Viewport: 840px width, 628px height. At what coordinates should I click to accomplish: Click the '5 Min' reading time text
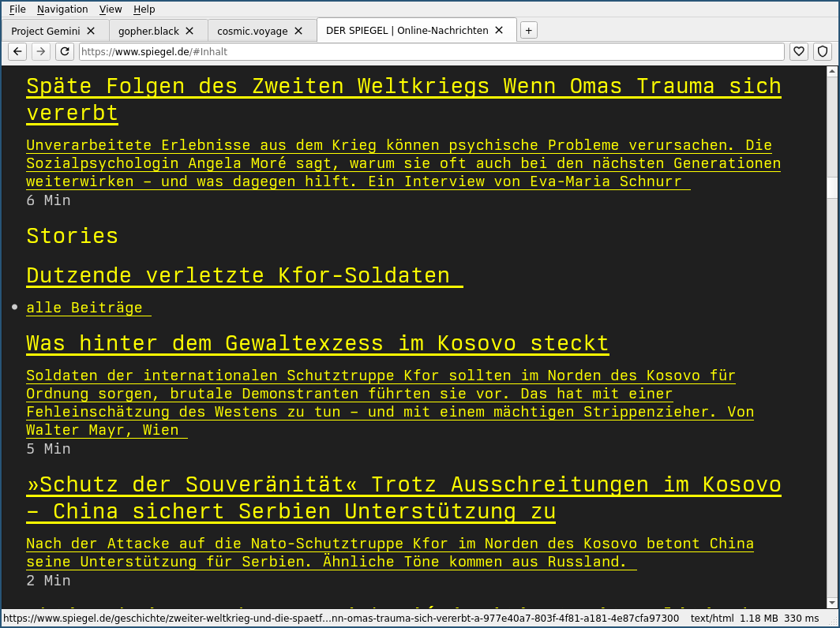coord(48,449)
